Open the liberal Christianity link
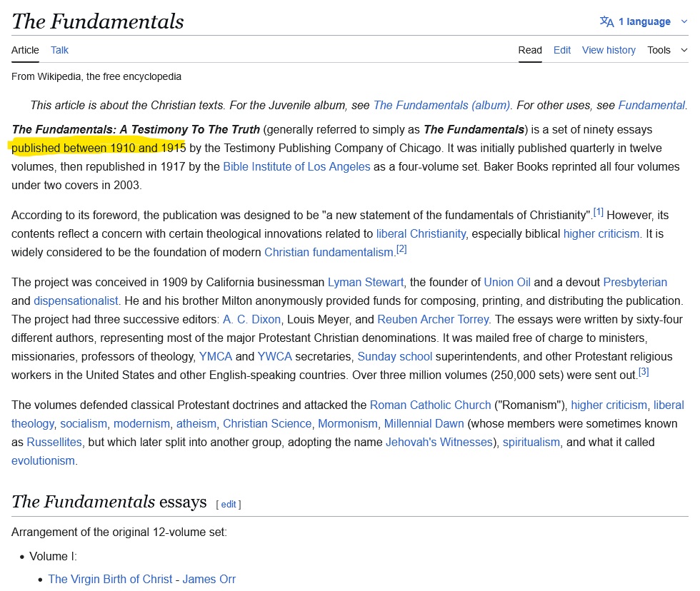The height and width of the screenshot is (591, 700). [x=421, y=233]
